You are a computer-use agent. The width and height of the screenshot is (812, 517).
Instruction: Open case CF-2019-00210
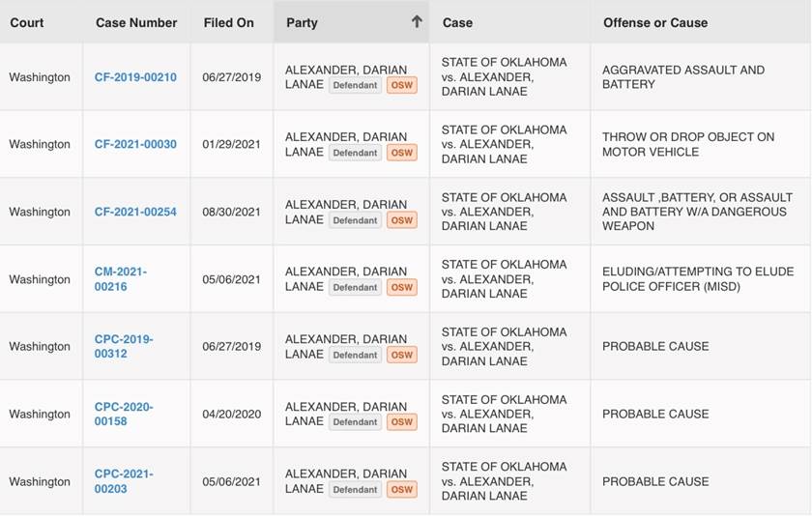[x=135, y=77]
